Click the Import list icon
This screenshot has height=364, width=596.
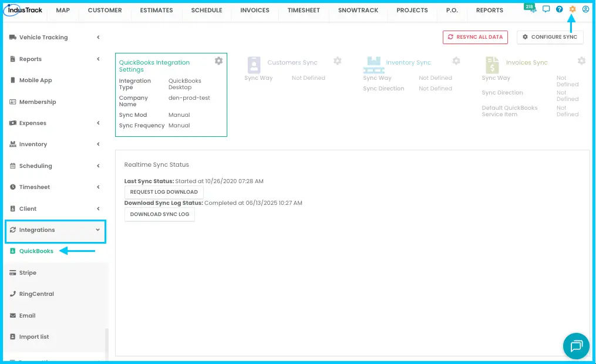pos(13,336)
